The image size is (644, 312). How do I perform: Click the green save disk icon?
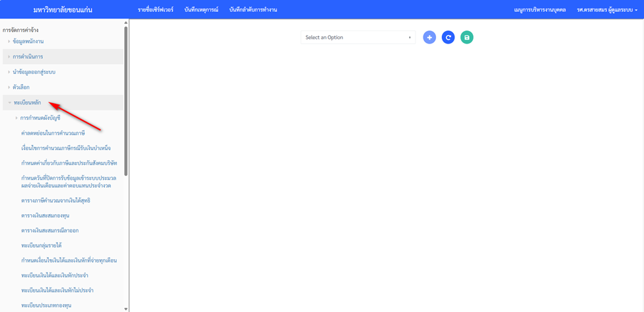point(467,38)
